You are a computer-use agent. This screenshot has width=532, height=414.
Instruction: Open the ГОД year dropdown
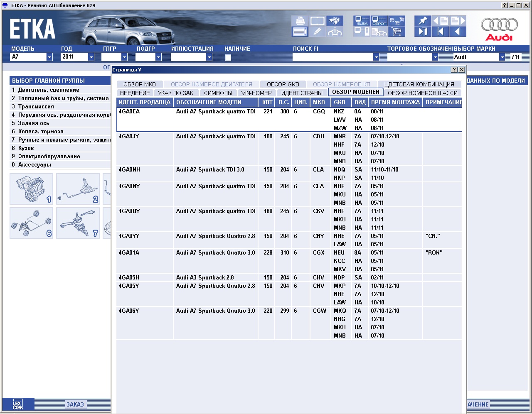(x=91, y=57)
